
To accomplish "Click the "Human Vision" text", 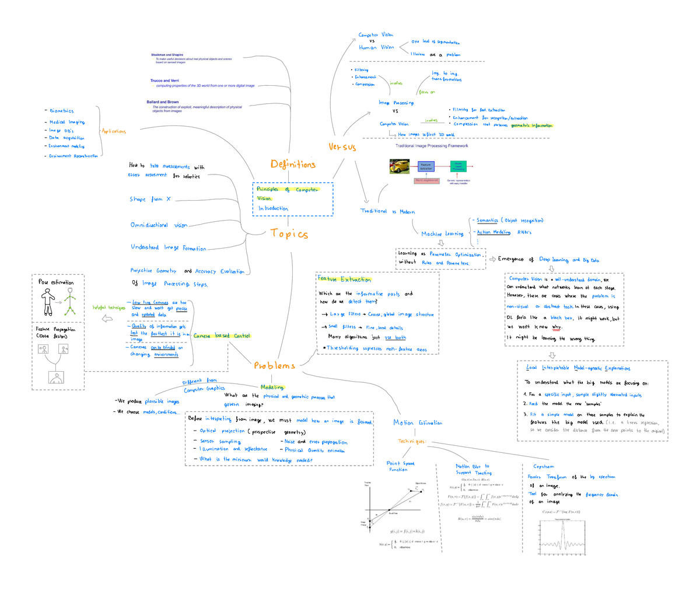I will click(x=376, y=47).
